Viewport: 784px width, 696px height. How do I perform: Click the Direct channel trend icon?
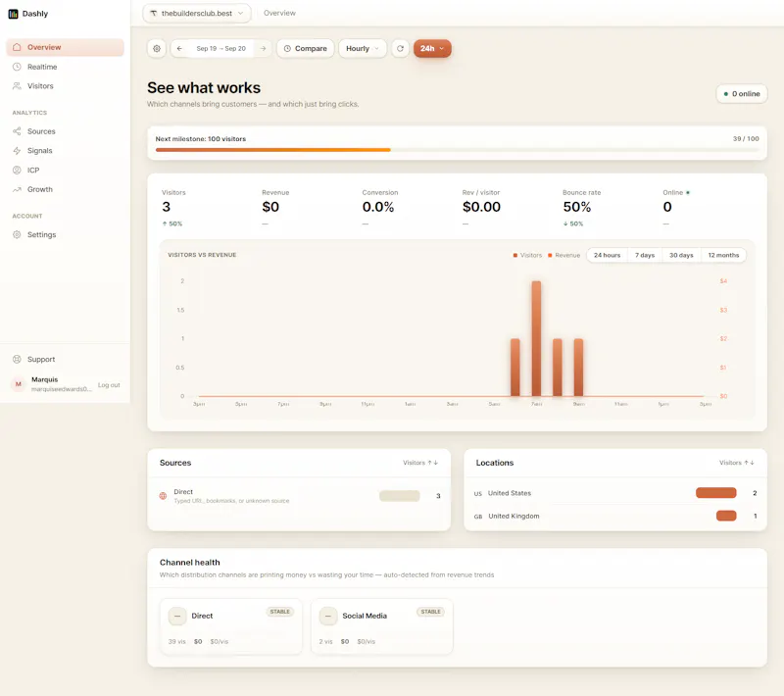177,616
